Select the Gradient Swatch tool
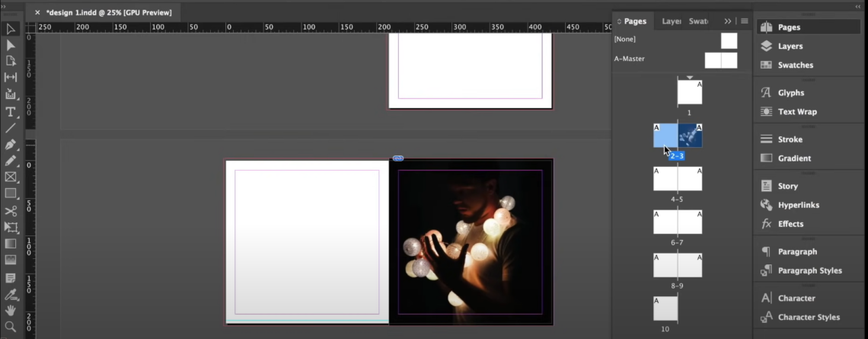 pyautogui.click(x=11, y=244)
